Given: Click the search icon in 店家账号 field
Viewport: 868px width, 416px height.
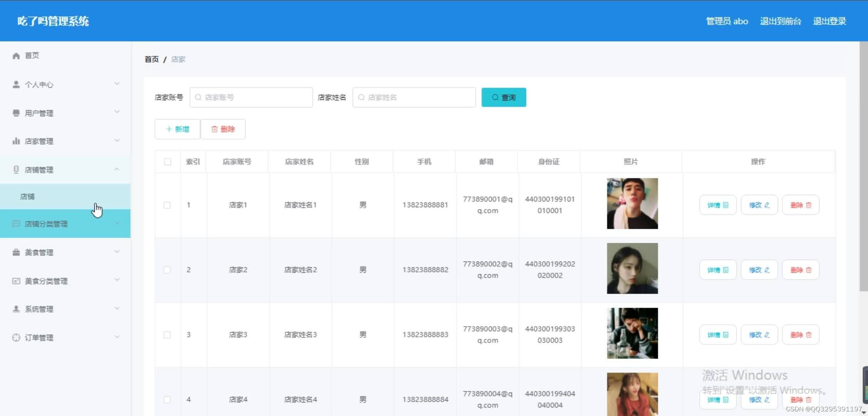Looking at the screenshot, I should click(198, 97).
